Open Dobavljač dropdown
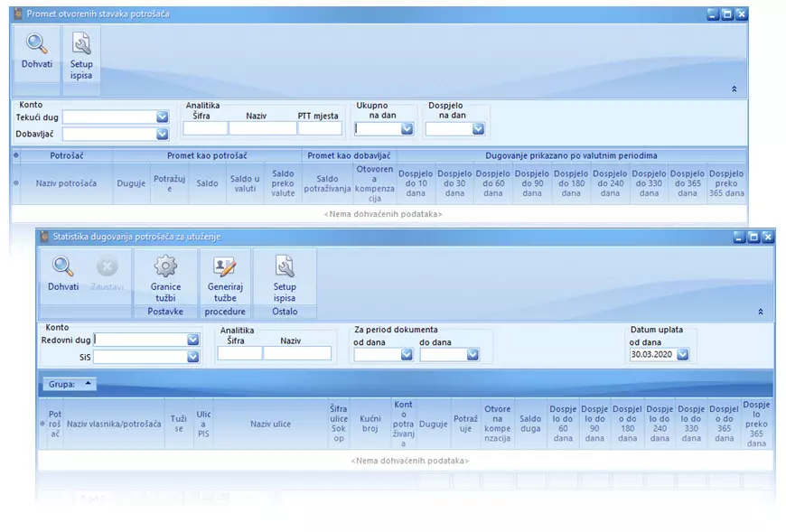Image resolution: width=786 pixels, height=532 pixels. 163,135
